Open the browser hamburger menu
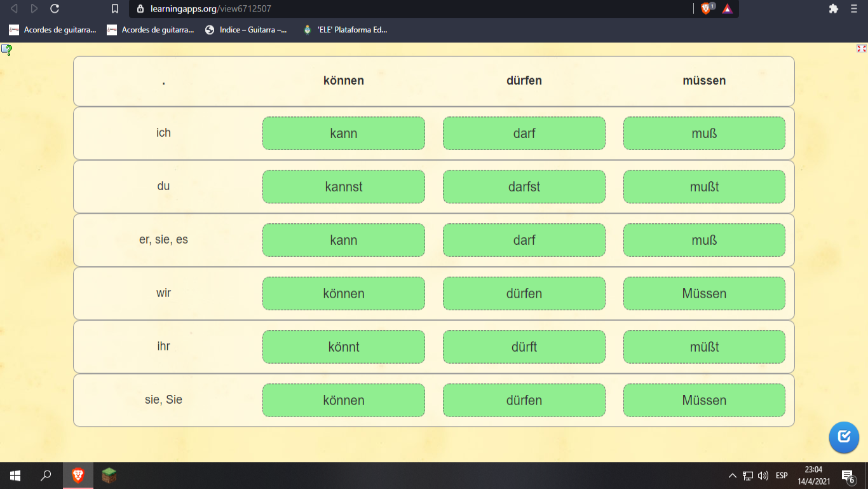Viewport: 868px width, 489px height. click(x=854, y=9)
